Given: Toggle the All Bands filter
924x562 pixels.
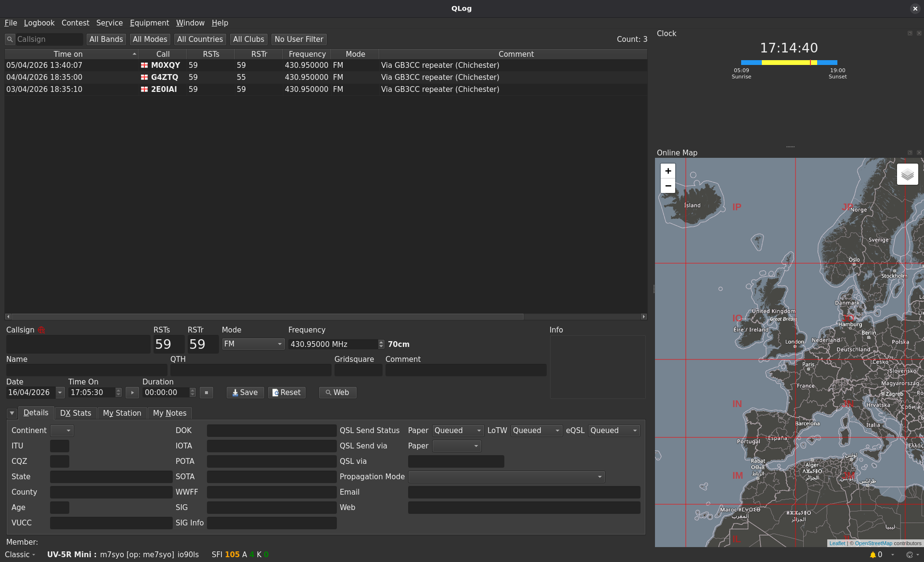Looking at the screenshot, I should pyautogui.click(x=106, y=39).
